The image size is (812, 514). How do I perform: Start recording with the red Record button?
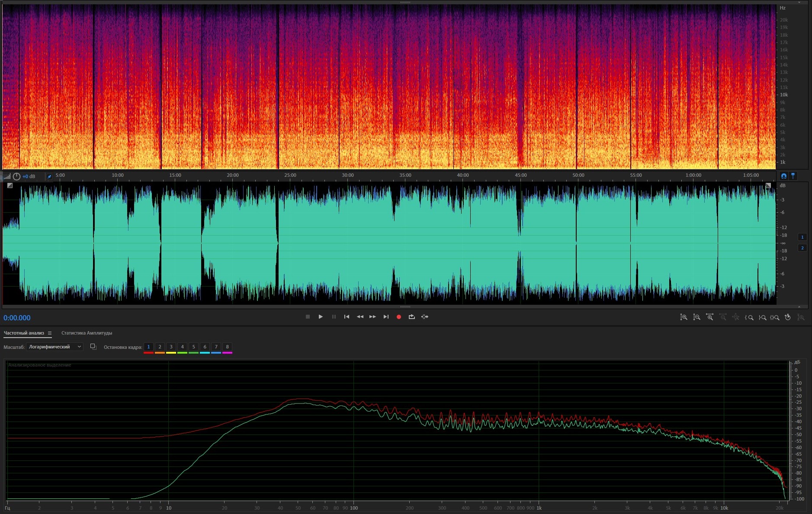point(398,317)
